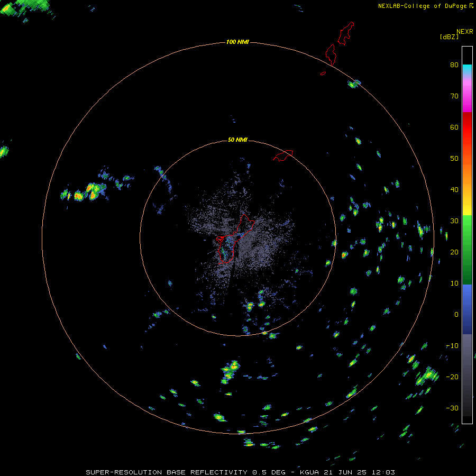Click the blue segment of the color bar
The height and width of the screenshot is (476, 476).
click(467, 309)
